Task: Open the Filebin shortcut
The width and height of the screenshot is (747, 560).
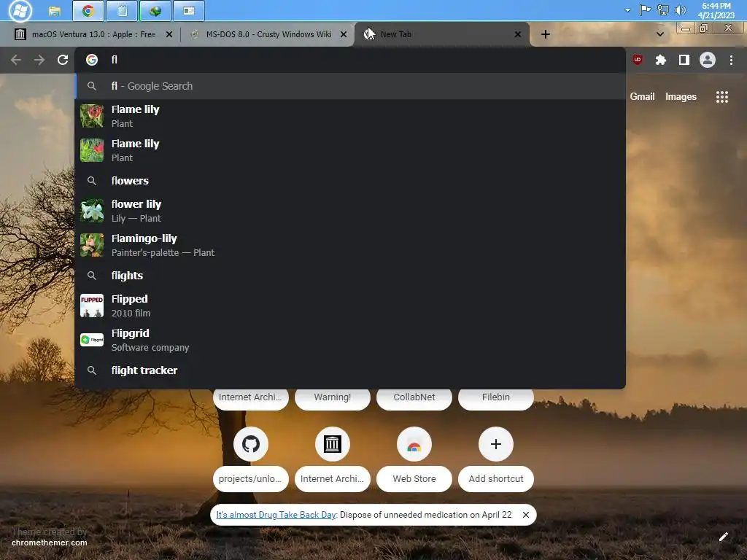Action: pyautogui.click(x=496, y=397)
